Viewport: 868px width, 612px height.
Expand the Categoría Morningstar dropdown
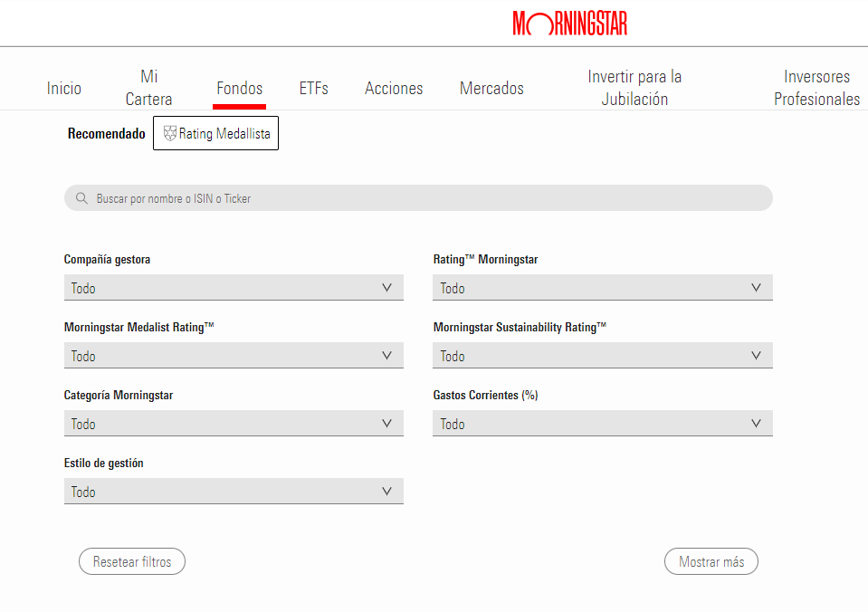tap(234, 424)
